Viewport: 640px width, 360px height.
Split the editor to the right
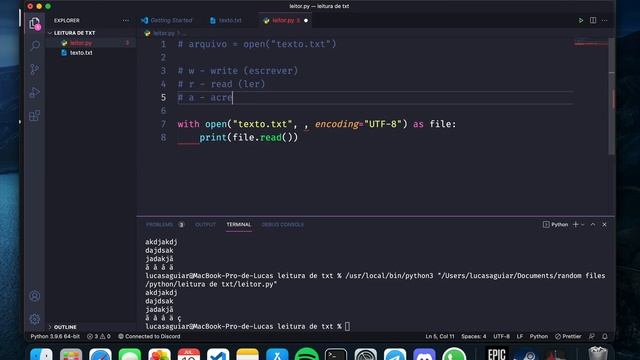[x=593, y=20]
